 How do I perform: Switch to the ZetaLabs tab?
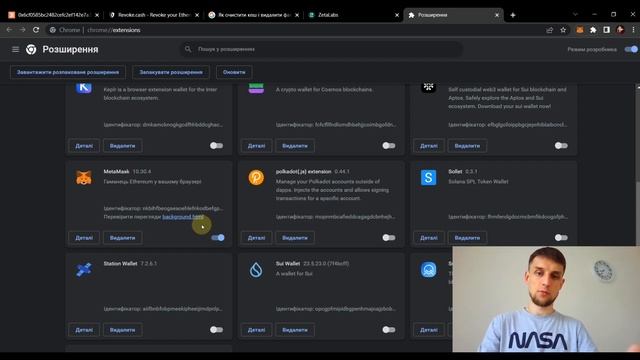pyautogui.click(x=353, y=15)
